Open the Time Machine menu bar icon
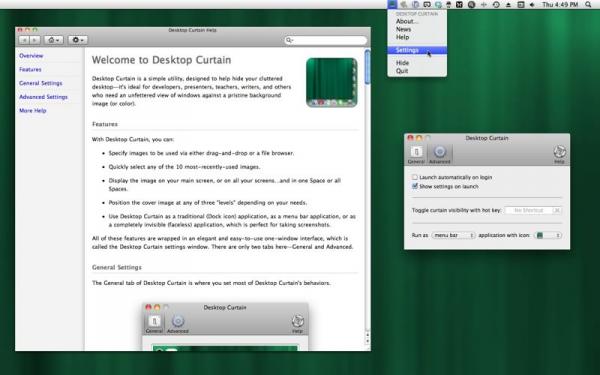This screenshot has width=600, height=375. point(496,5)
